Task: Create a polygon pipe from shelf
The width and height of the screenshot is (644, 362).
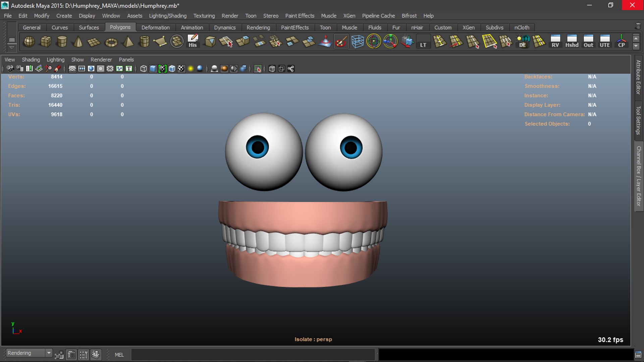Action: [x=144, y=42]
